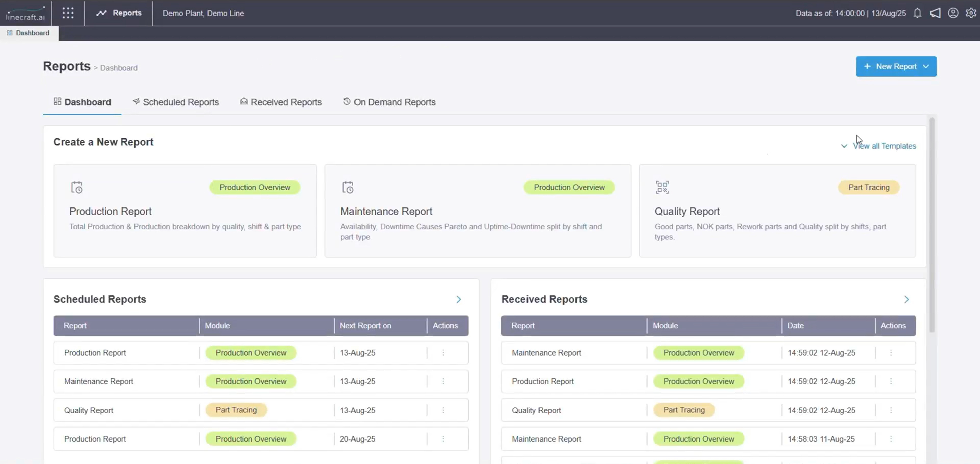The height and width of the screenshot is (464, 980).
Task: Open actions menu for scheduled Quality Report
Action: (443, 410)
